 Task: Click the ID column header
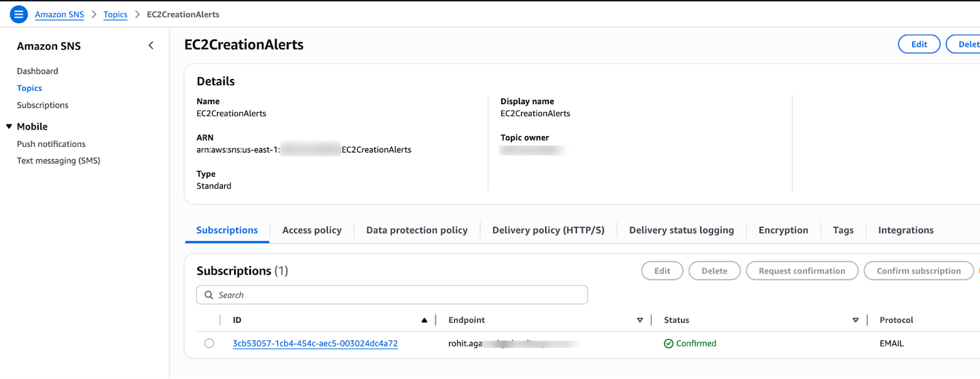tap(237, 320)
